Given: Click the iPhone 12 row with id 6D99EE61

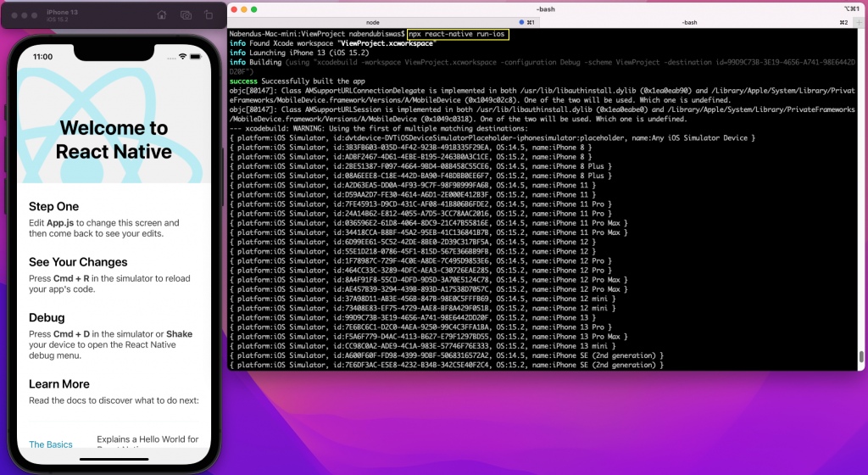Looking at the screenshot, I should coord(413,242).
